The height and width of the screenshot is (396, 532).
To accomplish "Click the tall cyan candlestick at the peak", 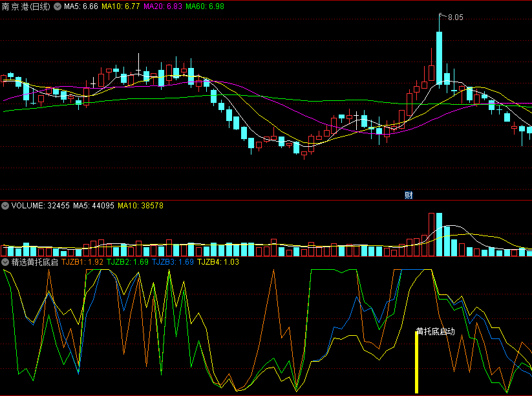I will (439, 58).
